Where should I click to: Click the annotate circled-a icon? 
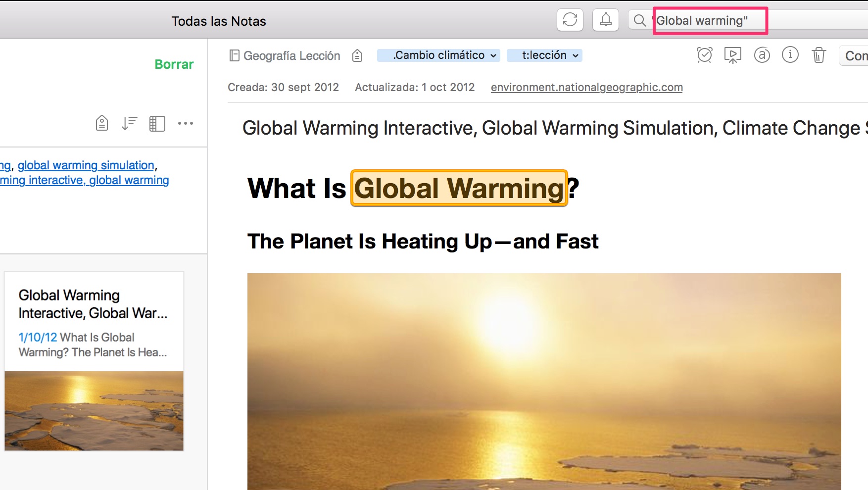(762, 55)
